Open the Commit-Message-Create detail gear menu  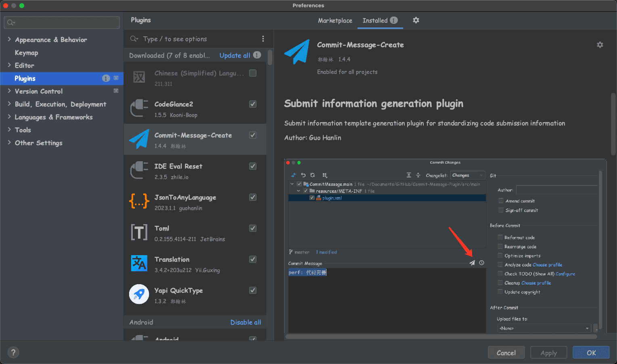(600, 45)
